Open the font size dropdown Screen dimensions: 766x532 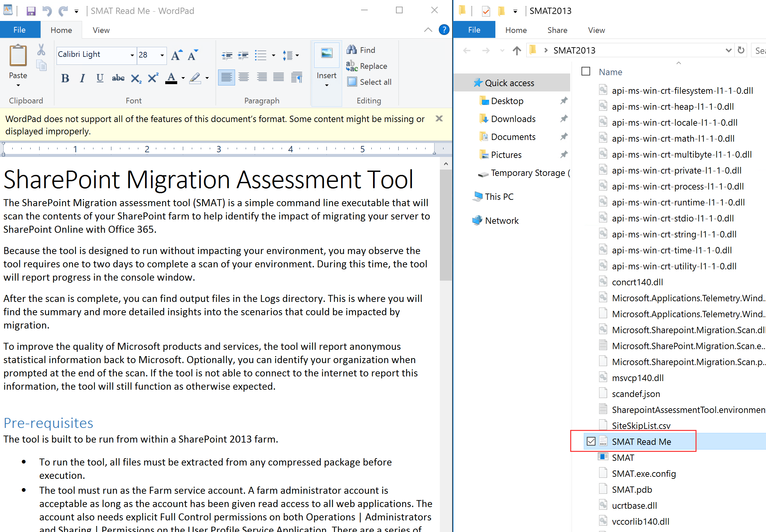pos(162,55)
